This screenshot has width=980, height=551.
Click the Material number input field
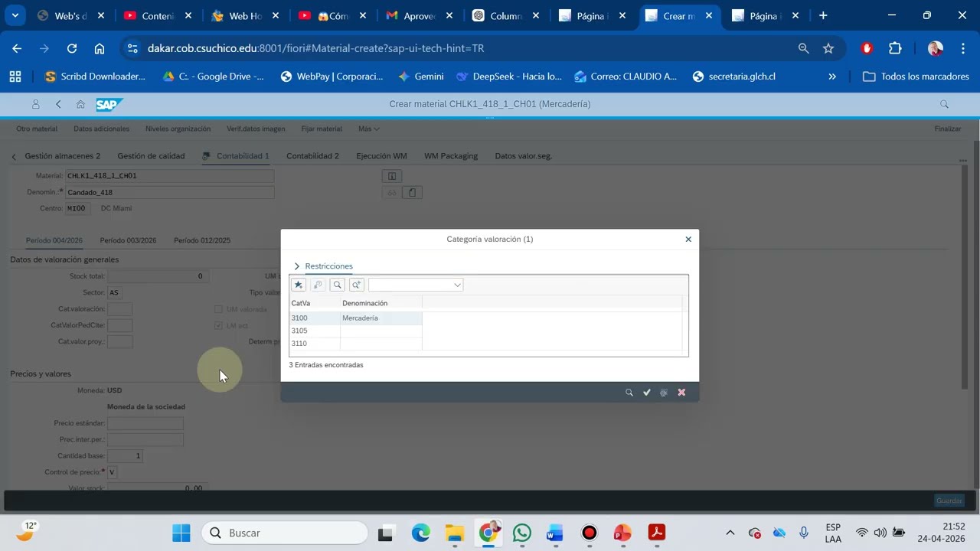pos(169,176)
